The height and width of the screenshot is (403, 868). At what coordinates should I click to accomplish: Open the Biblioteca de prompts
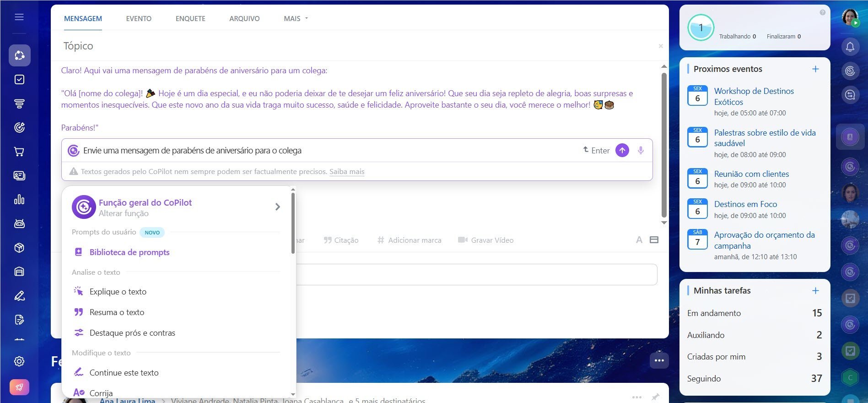click(x=129, y=252)
